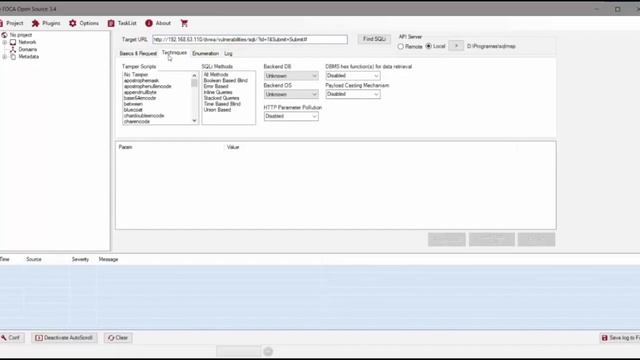Click Deactivate AutoScroll button
The image size is (640, 360).
[64, 338]
